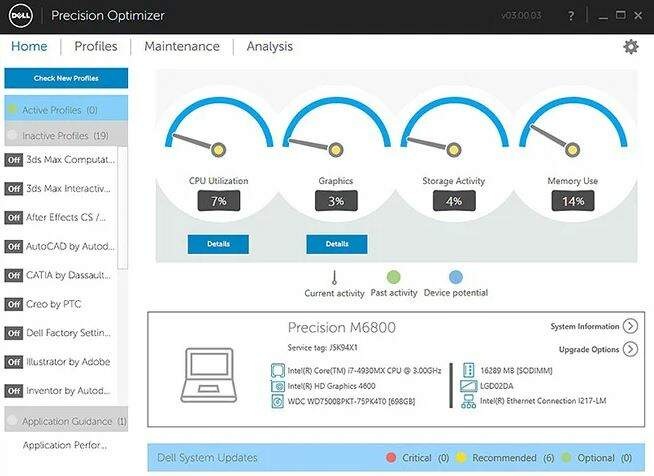654x476 pixels.
Task: Click the green Optional updates dot
Action: point(566,458)
